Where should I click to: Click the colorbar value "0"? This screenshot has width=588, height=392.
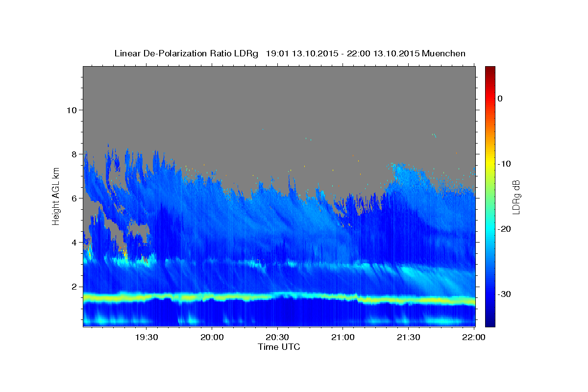coord(500,98)
